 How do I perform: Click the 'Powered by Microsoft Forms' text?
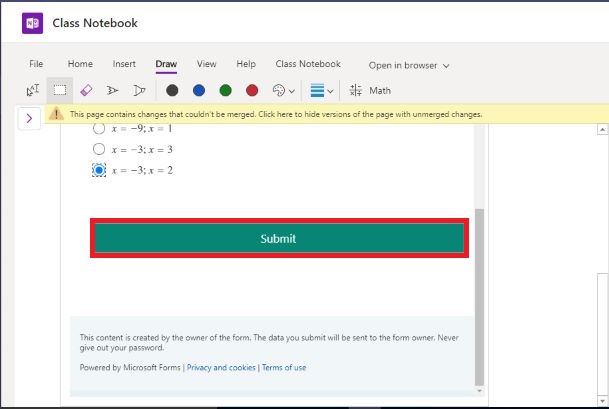pos(130,367)
